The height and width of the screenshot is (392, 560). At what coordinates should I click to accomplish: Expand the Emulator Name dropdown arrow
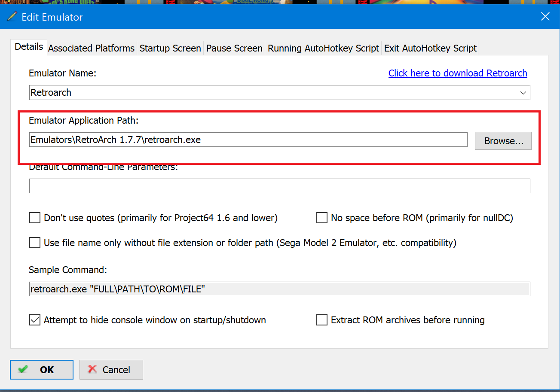523,93
